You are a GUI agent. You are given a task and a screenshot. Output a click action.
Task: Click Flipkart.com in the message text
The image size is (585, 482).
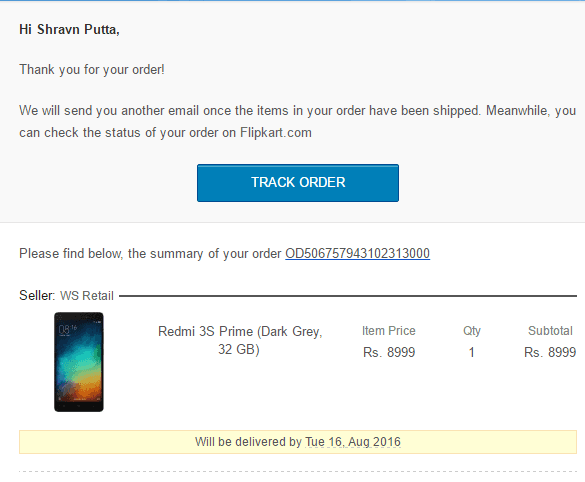276,132
